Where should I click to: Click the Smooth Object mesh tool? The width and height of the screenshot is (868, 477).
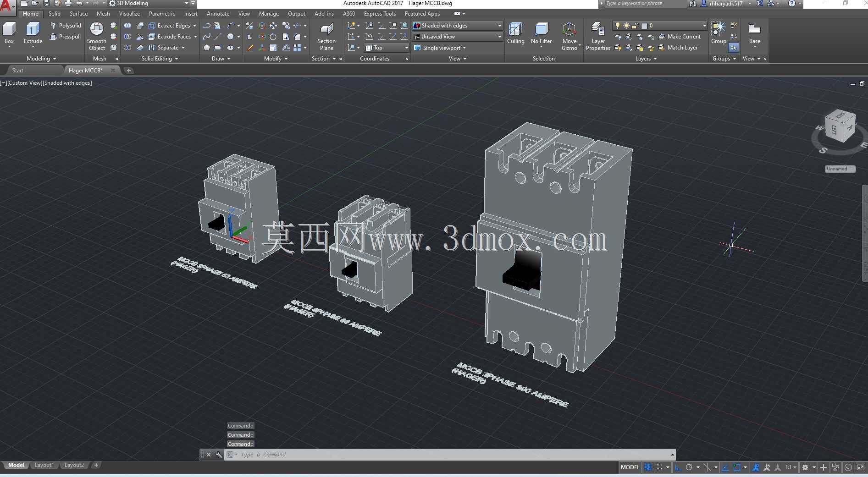point(97,36)
